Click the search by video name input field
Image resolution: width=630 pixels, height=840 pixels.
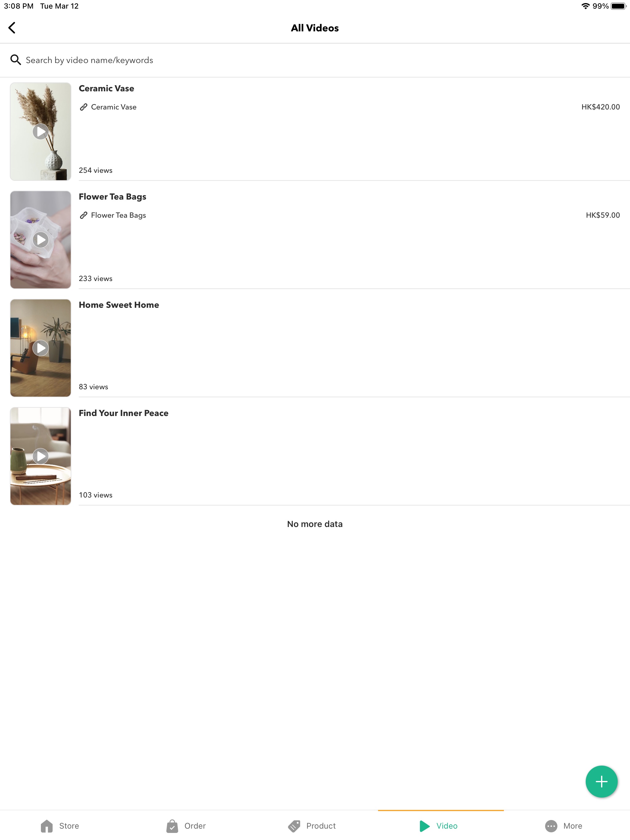tap(315, 60)
